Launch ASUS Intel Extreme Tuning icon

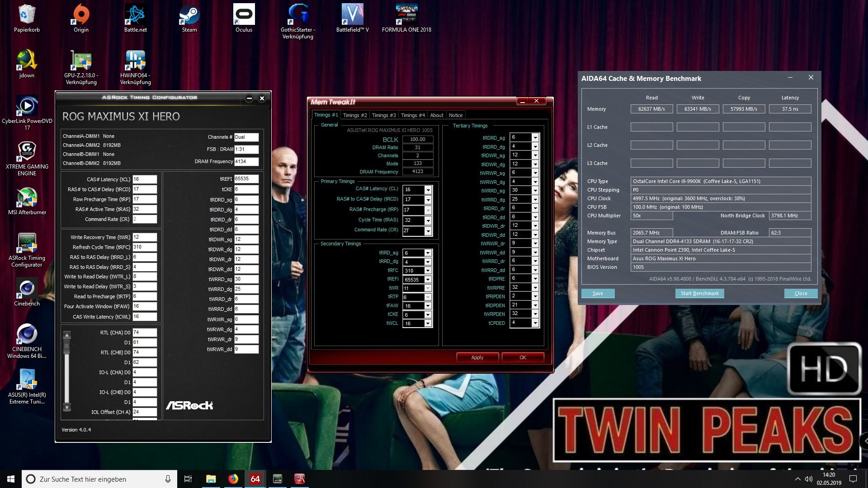[27, 387]
